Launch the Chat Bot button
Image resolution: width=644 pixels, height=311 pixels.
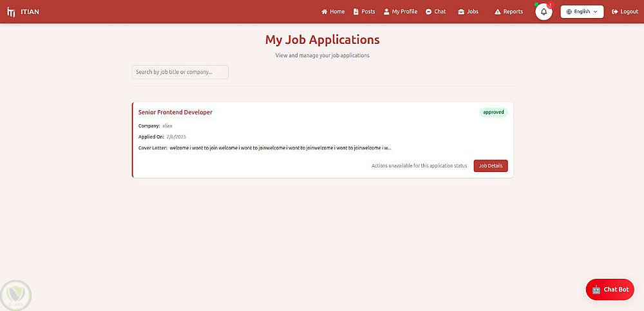pos(610,289)
